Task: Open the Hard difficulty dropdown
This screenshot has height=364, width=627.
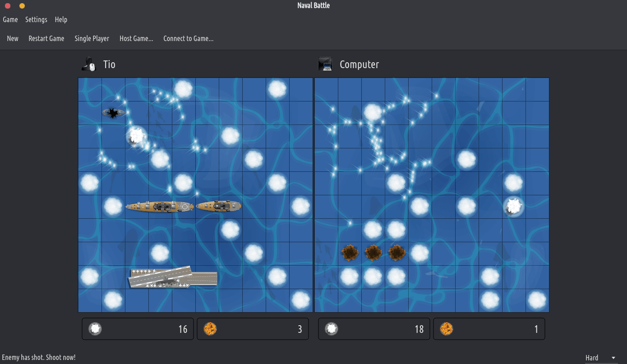Action: pyautogui.click(x=600, y=358)
